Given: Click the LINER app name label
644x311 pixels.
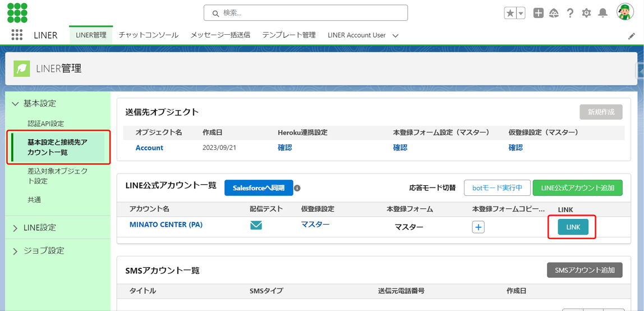Looking at the screenshot, I should (45, 35).
